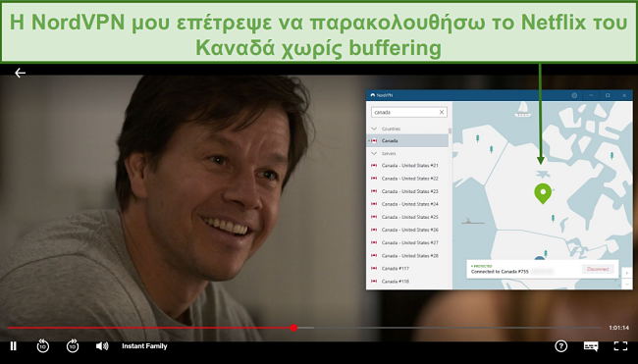The height and width of the screenshot is (364, 638).
Task: Mute the Netflix volume speaker icon
Action: pyautogui.click(x=102, y=346)
